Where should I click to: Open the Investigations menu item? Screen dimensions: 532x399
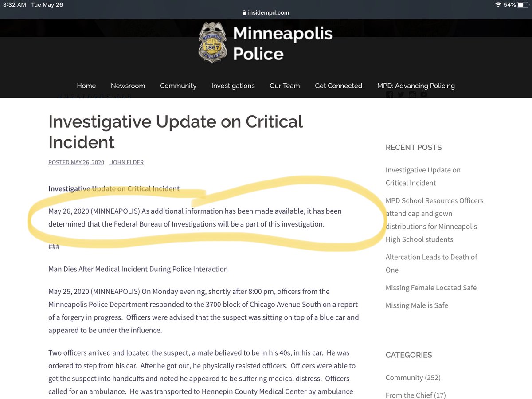pos(233,86)
